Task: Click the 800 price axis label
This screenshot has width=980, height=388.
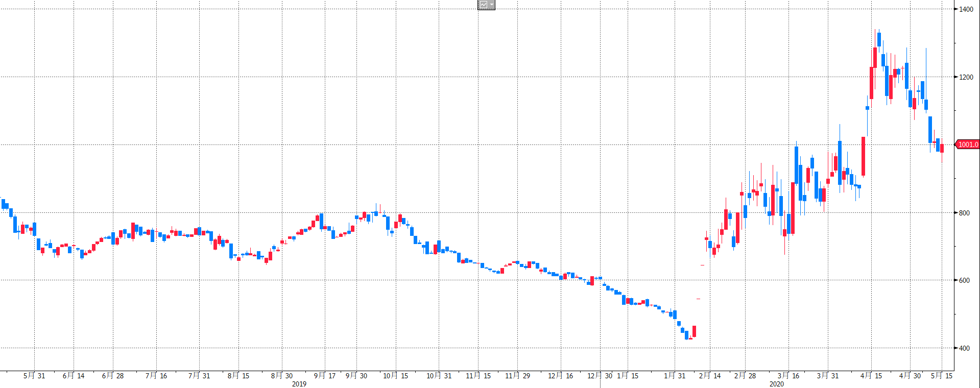Action: 964,213
